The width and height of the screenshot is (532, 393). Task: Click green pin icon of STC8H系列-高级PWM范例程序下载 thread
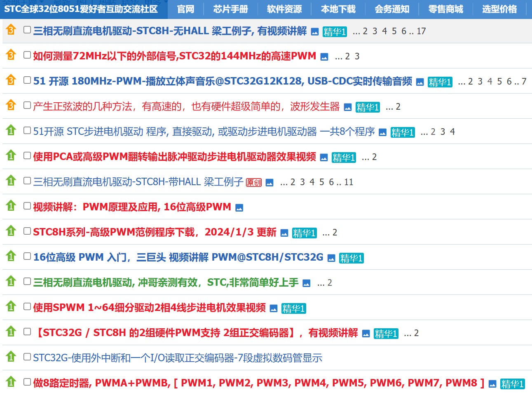(11, 231)
